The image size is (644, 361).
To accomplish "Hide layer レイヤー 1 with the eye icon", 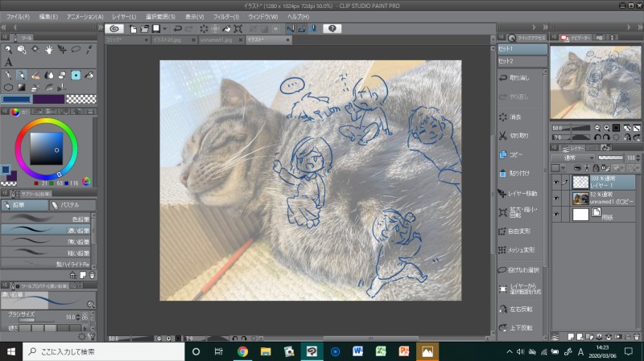I will coord(556,183).
